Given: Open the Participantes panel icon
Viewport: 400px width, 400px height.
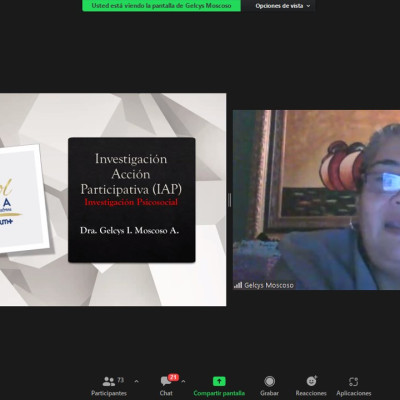Looking at the screenshot, I should [109, 381].
